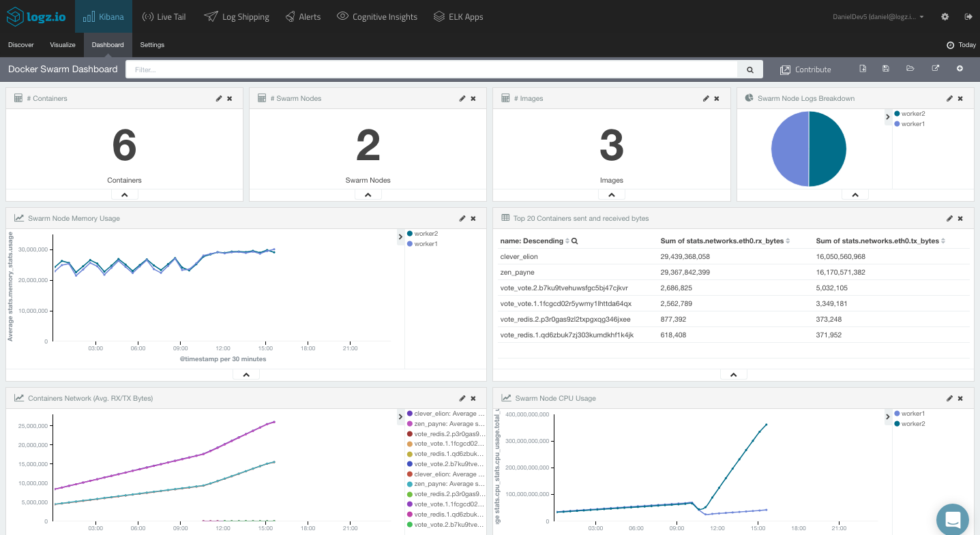Collapse the # Swarm Nodes panel chevron
980x535 pixels.
368,195
